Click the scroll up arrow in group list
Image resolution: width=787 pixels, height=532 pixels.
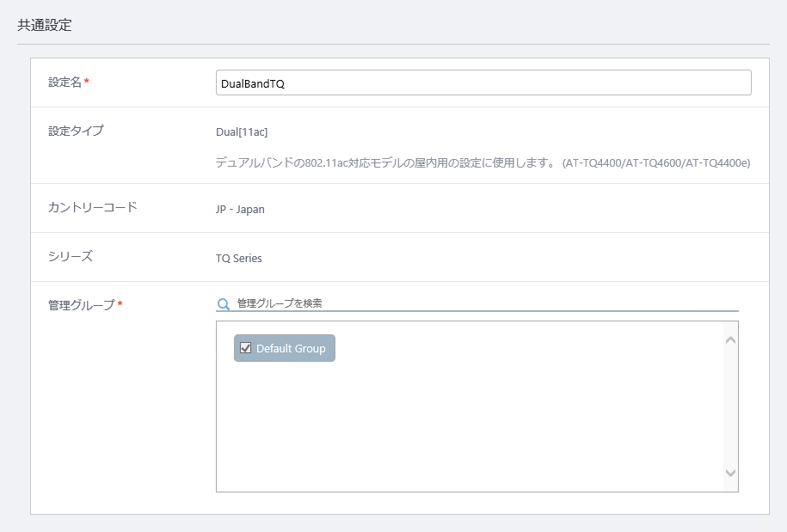pos(731,340)
